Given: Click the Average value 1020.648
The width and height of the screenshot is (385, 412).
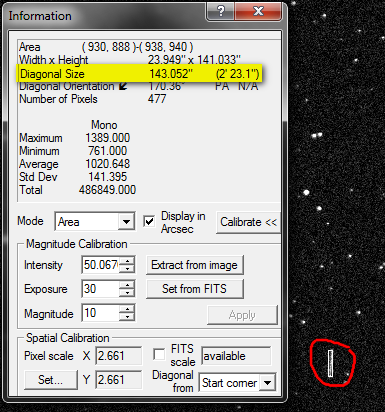Looking at the screenshot, I should tap(108, 164).
